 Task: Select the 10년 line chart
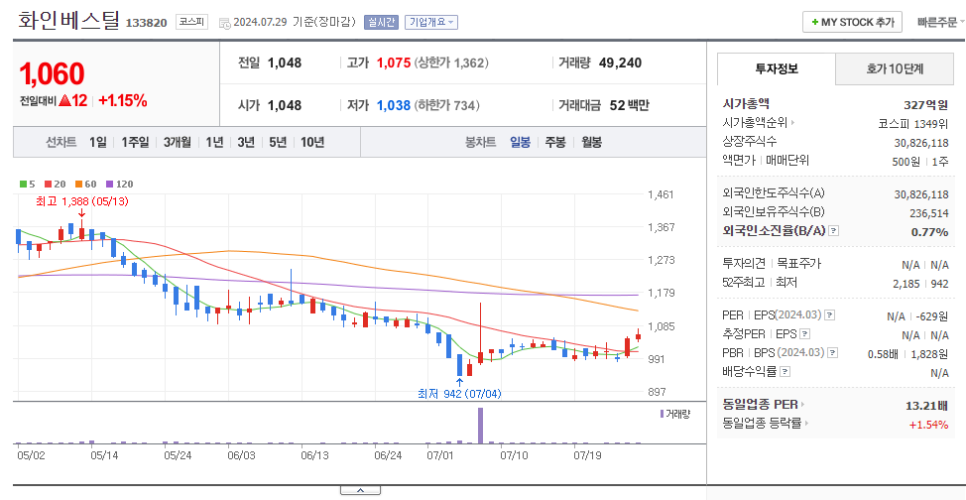(x=312, y=142)
